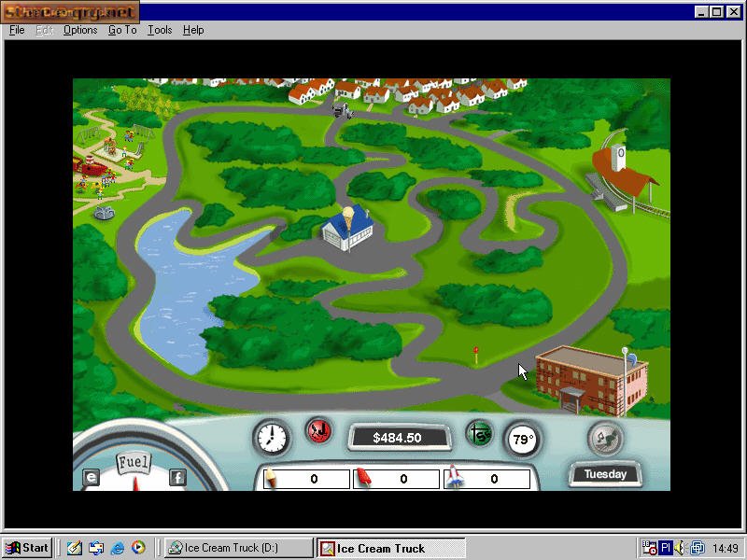Select the ice cream shop building
The width and height of the screenshot is (747, 560).
coord(345,225)
